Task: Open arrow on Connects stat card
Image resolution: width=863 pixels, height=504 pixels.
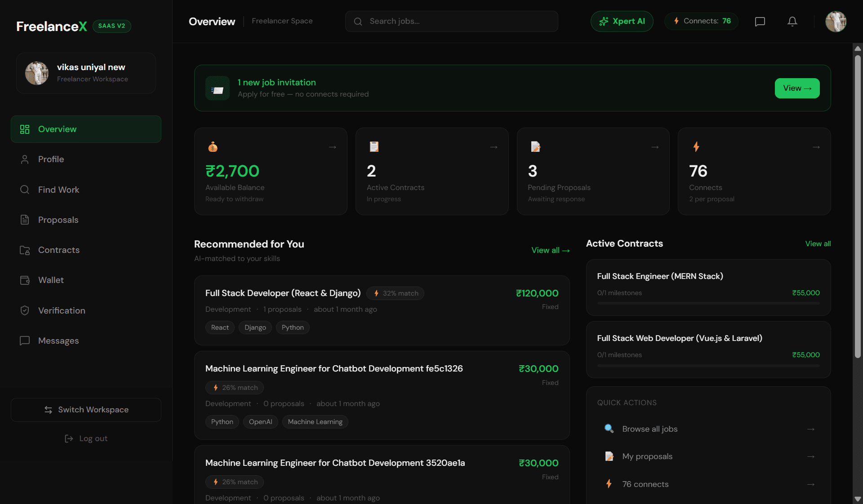Action: (x=816, y=147)
